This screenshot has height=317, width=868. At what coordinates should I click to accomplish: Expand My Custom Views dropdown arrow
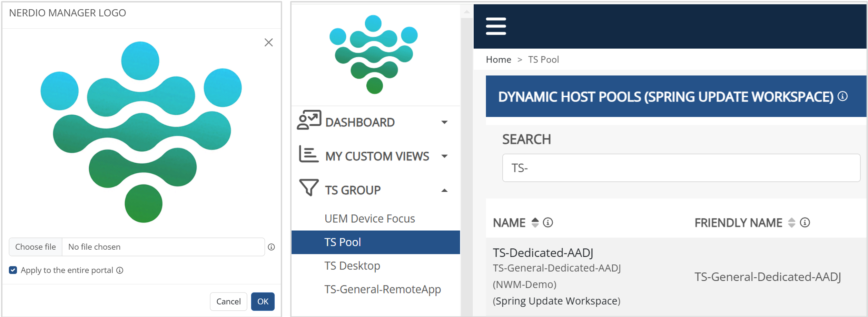point(444,156)
